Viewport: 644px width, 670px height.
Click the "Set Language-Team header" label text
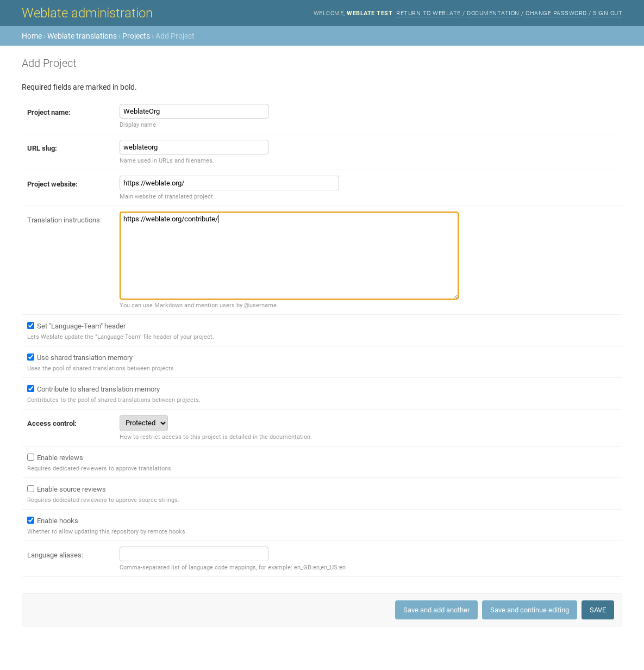point(82,326)
